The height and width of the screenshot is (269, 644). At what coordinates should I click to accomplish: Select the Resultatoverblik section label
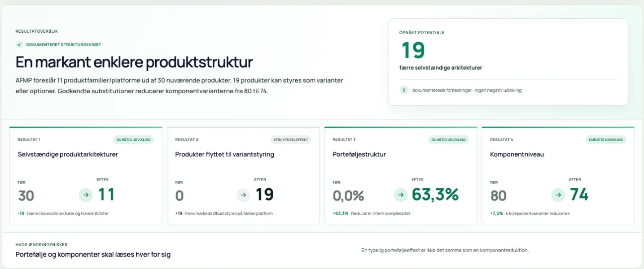(x=37, y=31)
